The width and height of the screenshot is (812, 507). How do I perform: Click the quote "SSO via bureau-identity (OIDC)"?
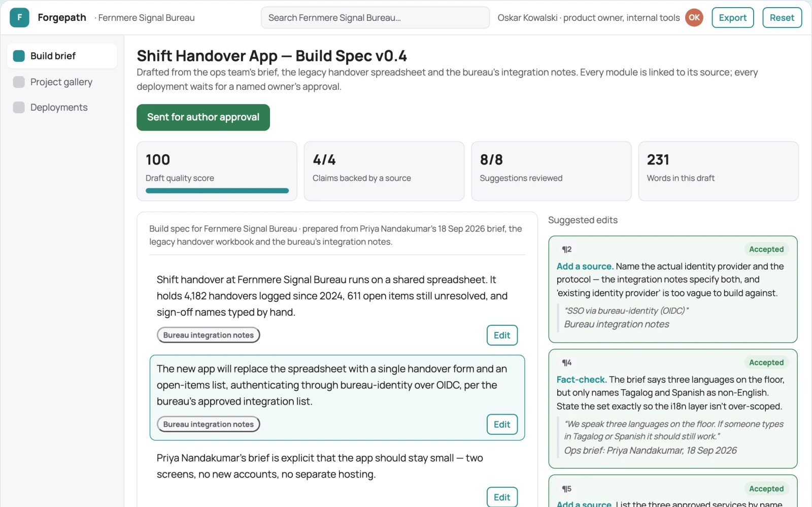[626, 311]
